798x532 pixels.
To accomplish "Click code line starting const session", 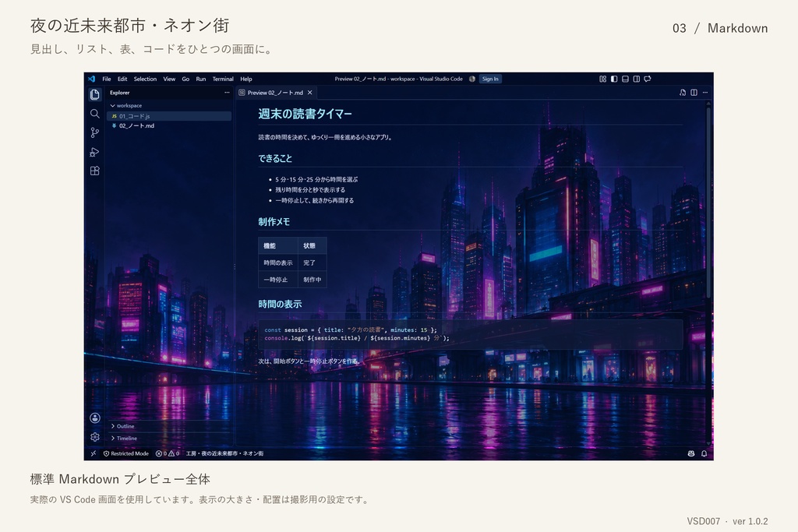I will [351, 329].
